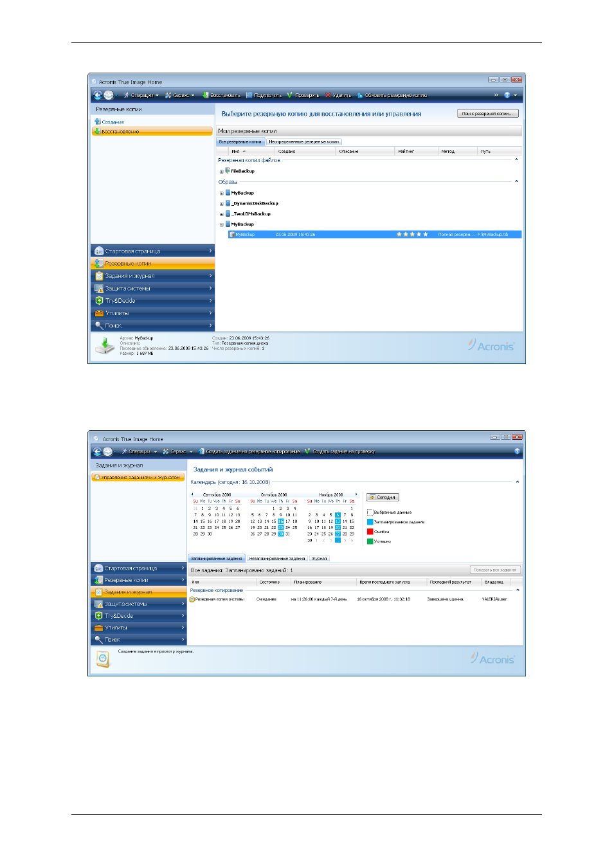Click the FileBackup archive icon
614x868 pixels.
(x=228, y=171)
